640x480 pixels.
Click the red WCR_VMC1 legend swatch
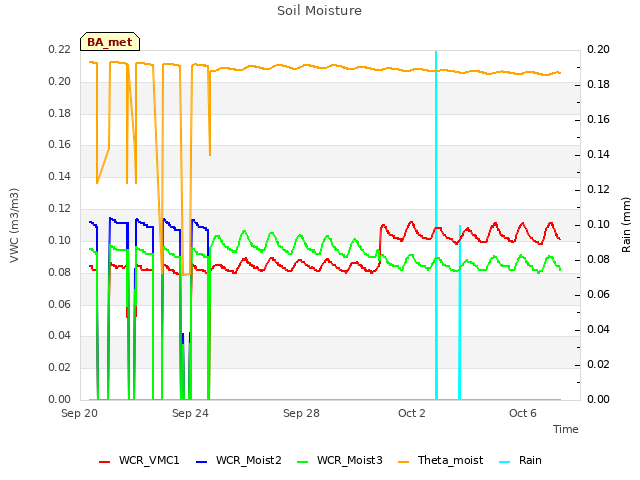tap(104, 462)
